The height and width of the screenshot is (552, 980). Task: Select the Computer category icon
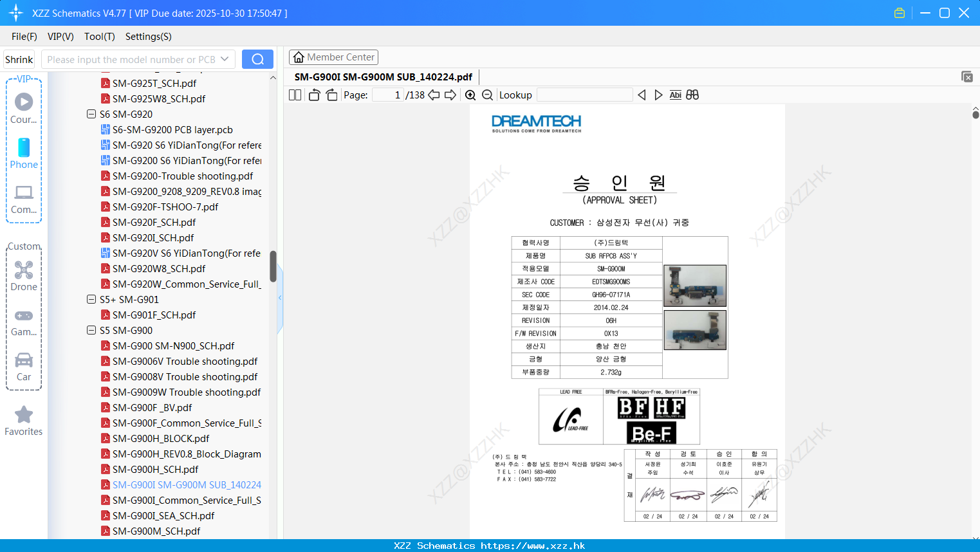(24, 199)
